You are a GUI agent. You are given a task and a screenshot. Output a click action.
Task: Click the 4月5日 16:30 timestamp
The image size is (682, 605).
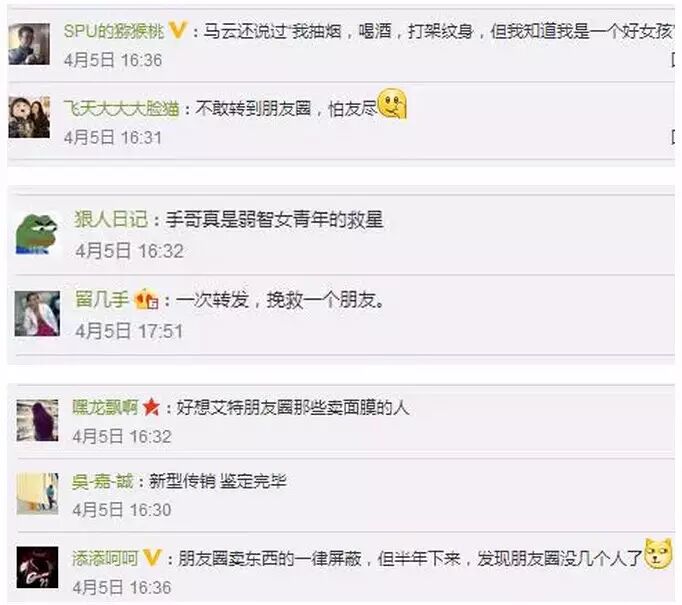tap(122, 510)
